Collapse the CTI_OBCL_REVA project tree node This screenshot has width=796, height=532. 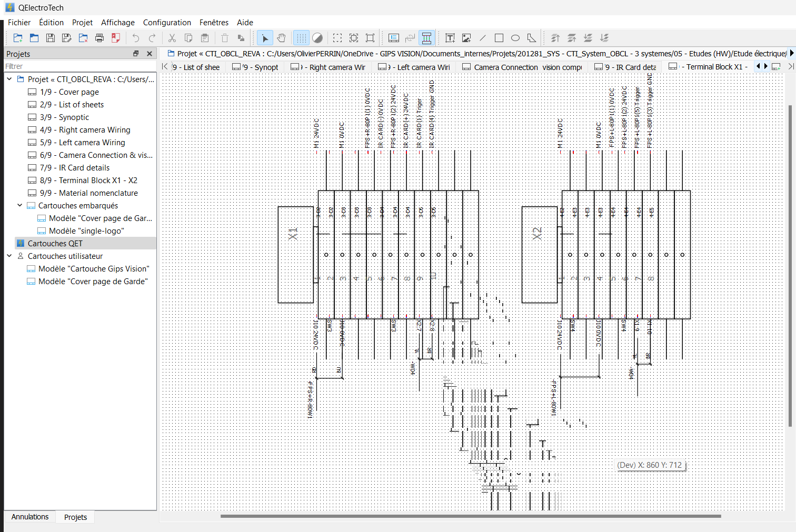click(9, 79)
